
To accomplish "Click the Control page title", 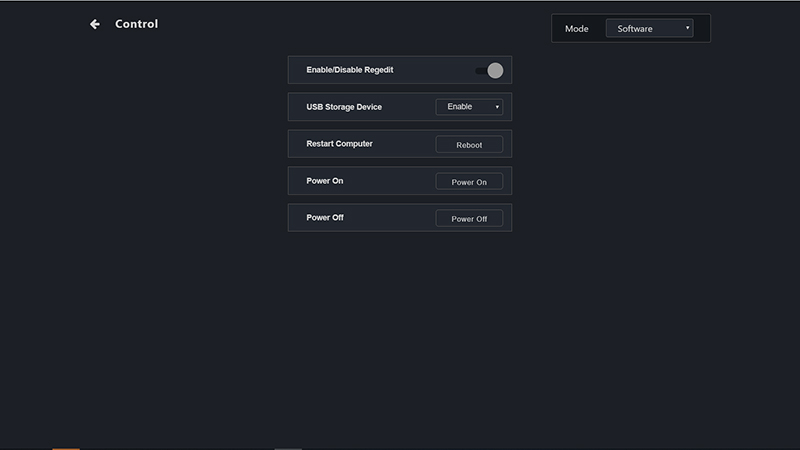I will coord(137,24).
